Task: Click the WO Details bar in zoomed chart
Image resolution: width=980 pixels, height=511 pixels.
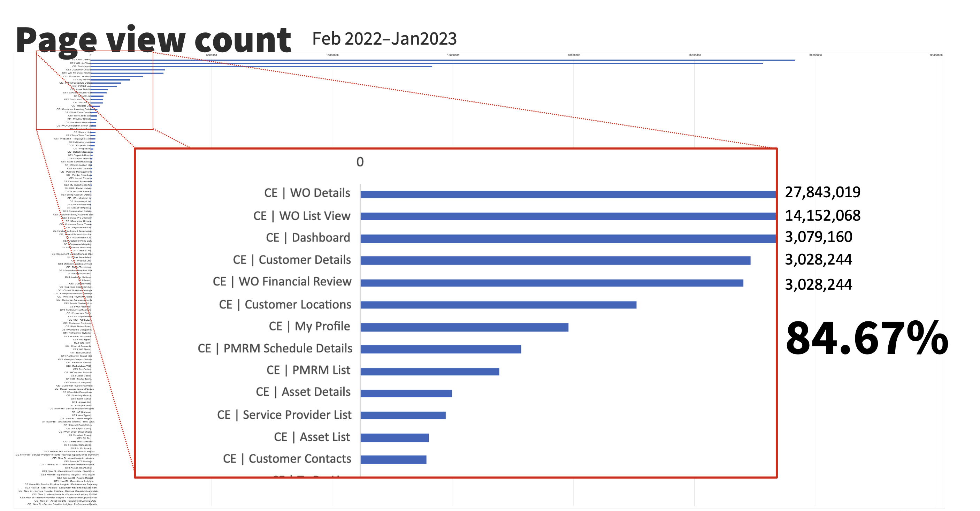Action: pos(568,195)
